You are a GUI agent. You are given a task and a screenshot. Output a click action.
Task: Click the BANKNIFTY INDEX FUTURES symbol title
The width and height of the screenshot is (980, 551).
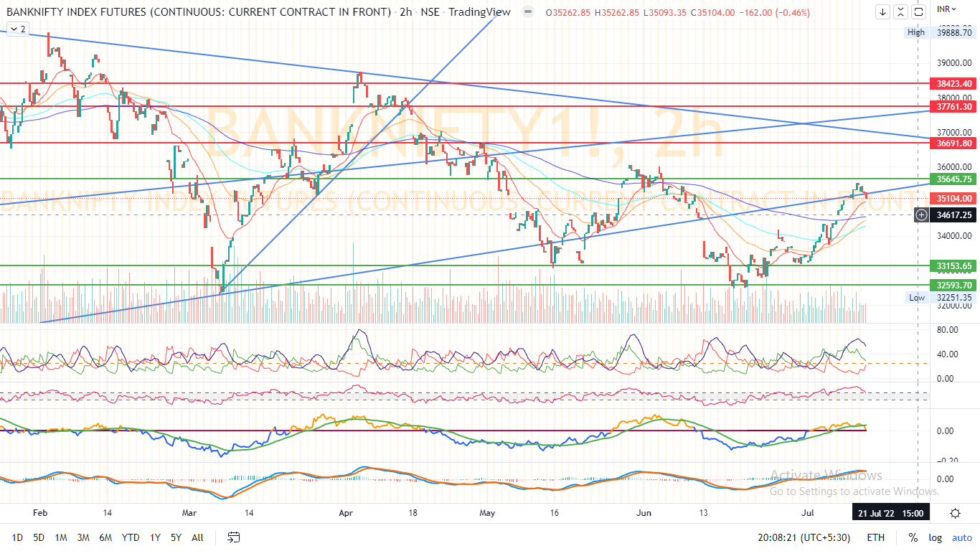pyautogui.click(x=199, y=12)
